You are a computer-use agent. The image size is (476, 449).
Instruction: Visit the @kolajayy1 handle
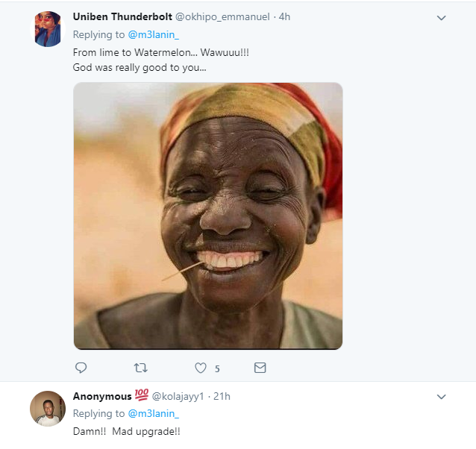[179, 396]
